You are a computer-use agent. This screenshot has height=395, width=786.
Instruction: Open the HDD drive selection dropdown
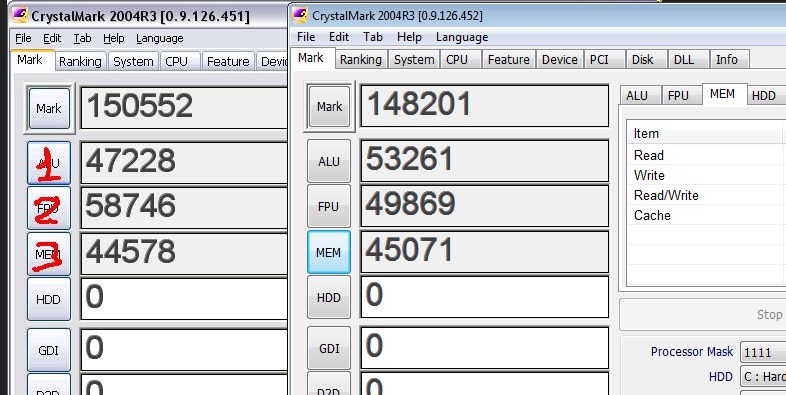(763, 376)
